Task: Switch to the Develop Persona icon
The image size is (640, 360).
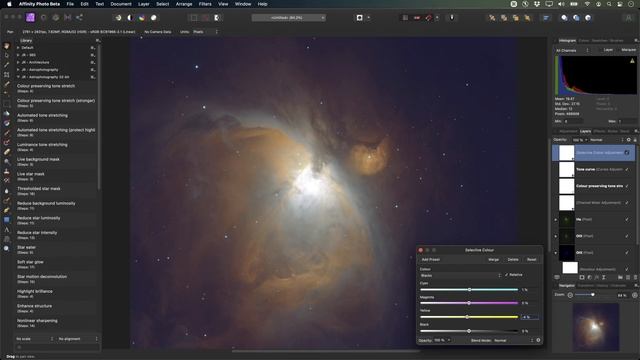Action: point(56,18)
